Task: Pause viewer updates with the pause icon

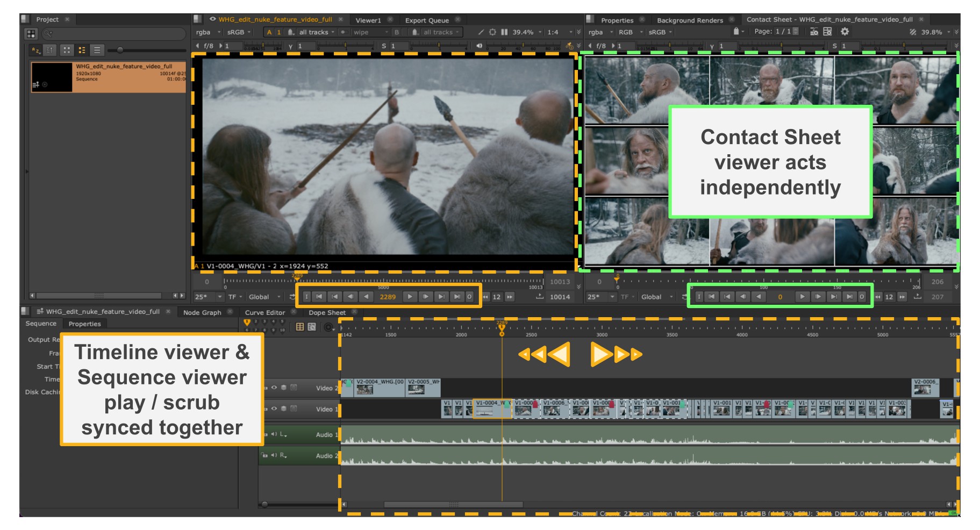Action: (x=504, y=32)
